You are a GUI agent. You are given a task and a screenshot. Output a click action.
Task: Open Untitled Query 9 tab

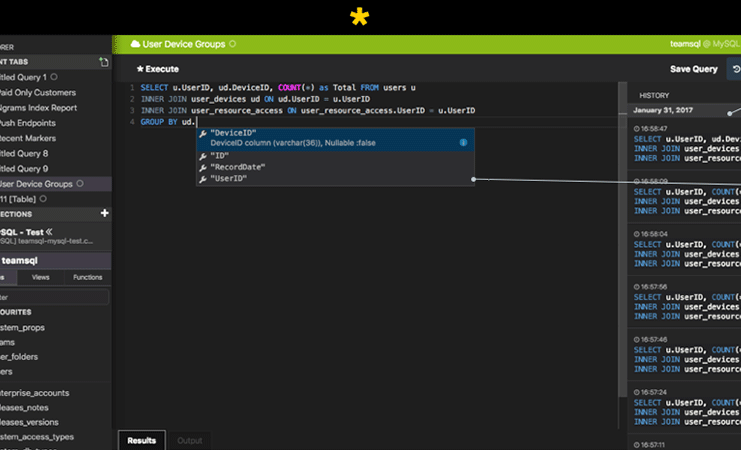(55, 169)
